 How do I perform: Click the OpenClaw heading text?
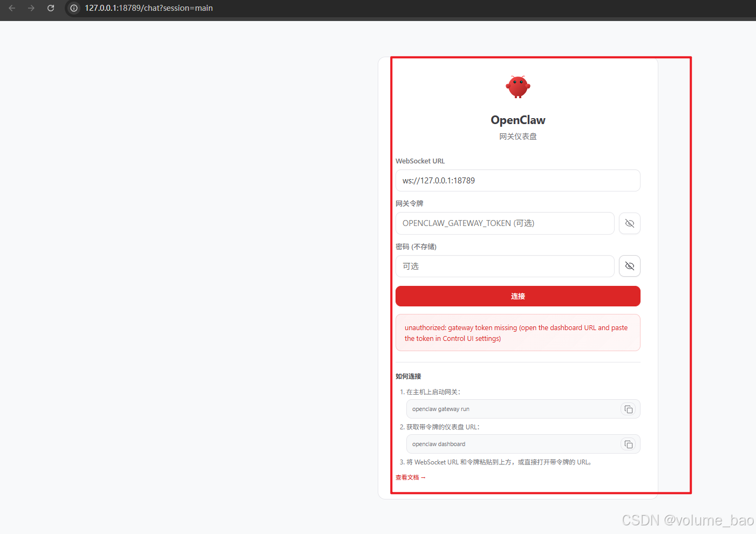tap(518, 120)
